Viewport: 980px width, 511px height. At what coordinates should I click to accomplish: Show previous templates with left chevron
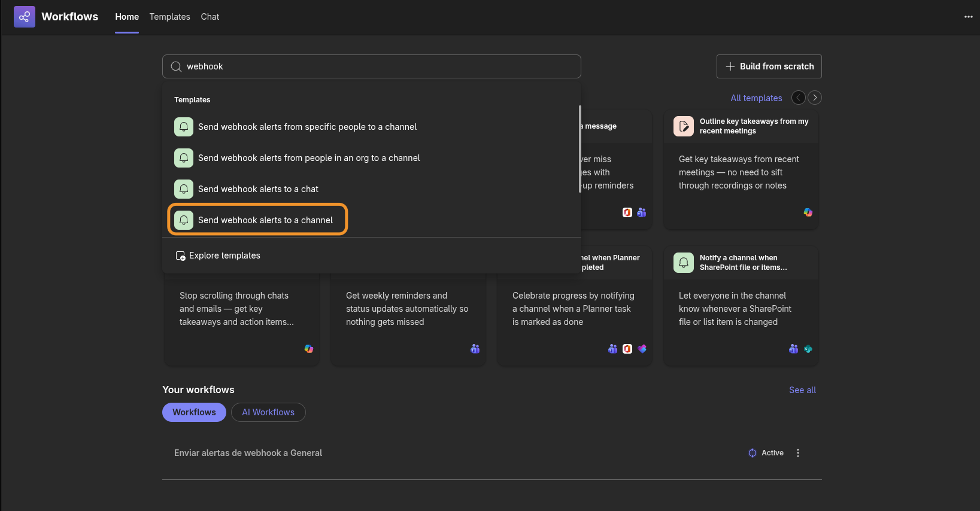tap(799, 98)
